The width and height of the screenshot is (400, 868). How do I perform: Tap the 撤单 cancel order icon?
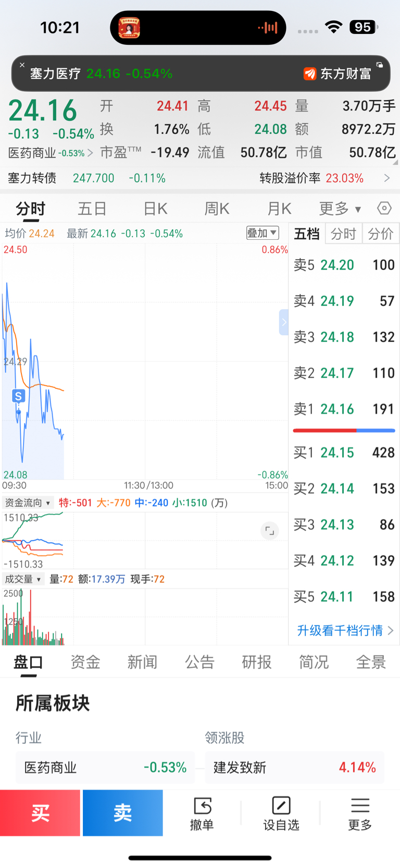coord(202,813)
